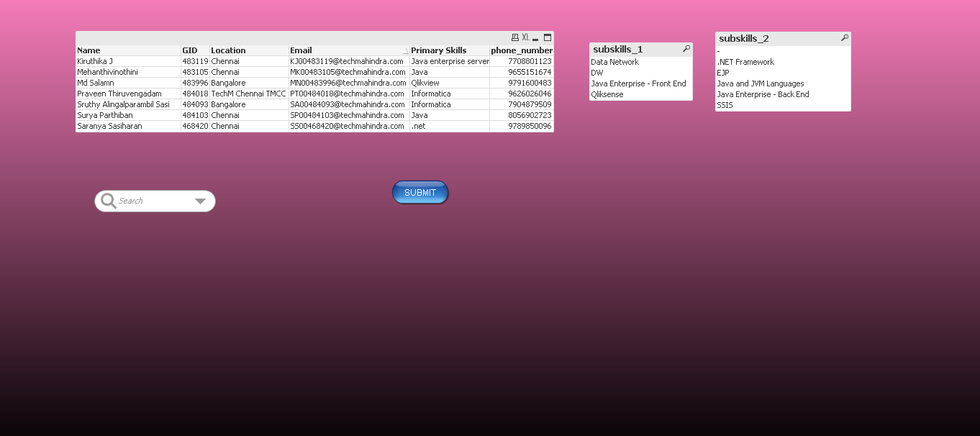Click the print icon on the table
Image resolution: width=980 pixels, height=436 pixels.
pyautogui.click(x=514, y=37)
